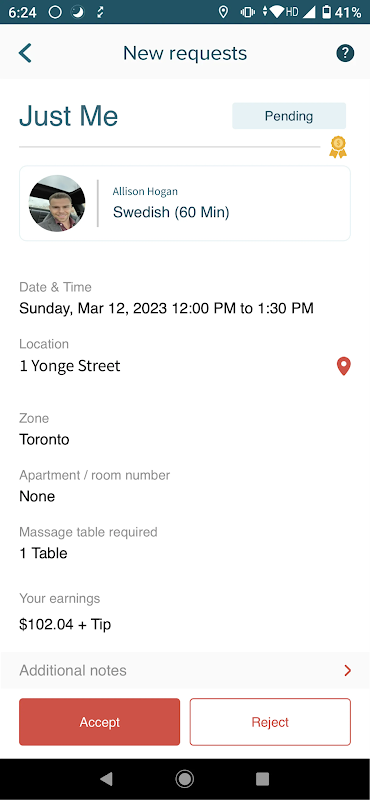This screenshot has width=370, height=800.
Task: Expand Additional notes with red chevron
Action: point(348,670)
